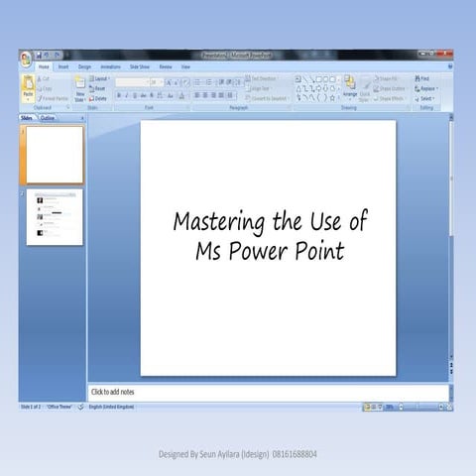This screenshot has width=476, height=476.
Task: Open the font name combo box
Action: [x=132, y=82]
